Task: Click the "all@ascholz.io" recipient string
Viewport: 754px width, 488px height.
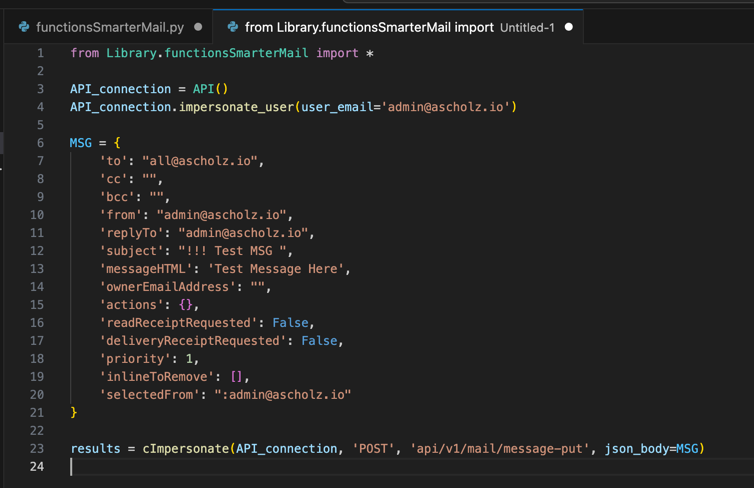Action: [203, 161]
